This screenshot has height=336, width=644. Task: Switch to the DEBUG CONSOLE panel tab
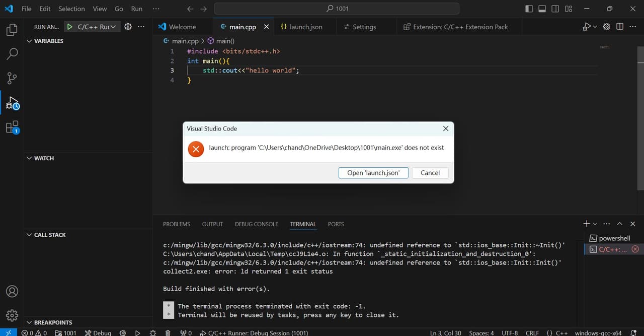[x=256, y=224]
